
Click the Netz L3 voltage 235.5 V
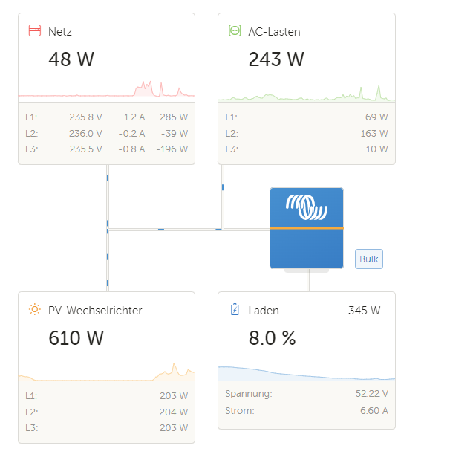pyautogui.click(x=86, y=149)
